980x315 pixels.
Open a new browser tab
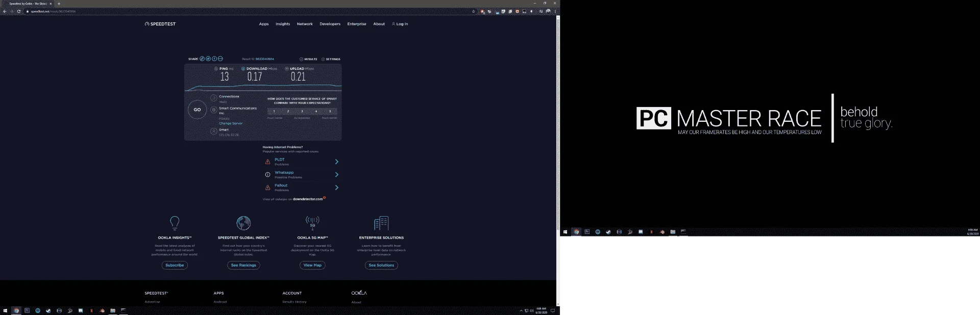pos(59,4)
